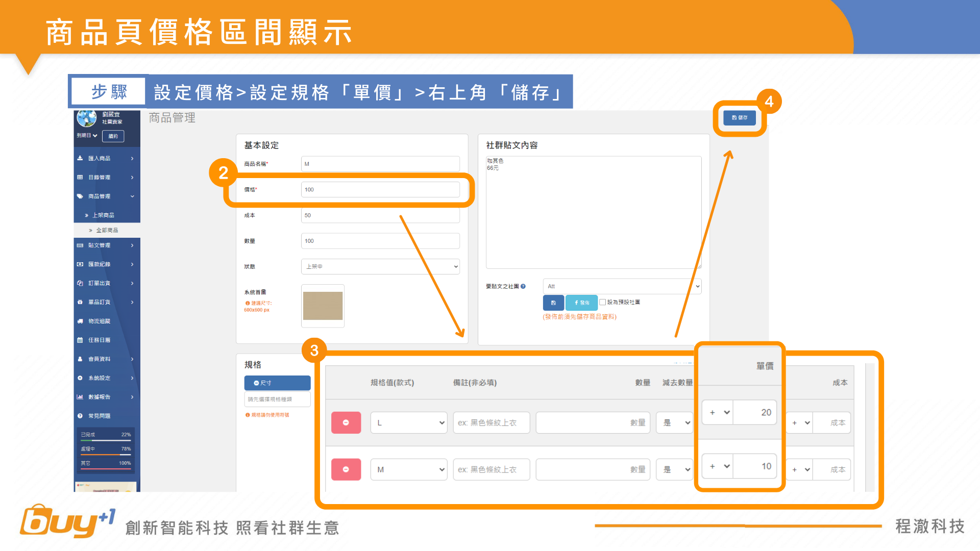The height and width of the screenshot is (551, 980).
Task: Open the 要貼文之社團 Att dropdown
Action: (x=622, y=286)
